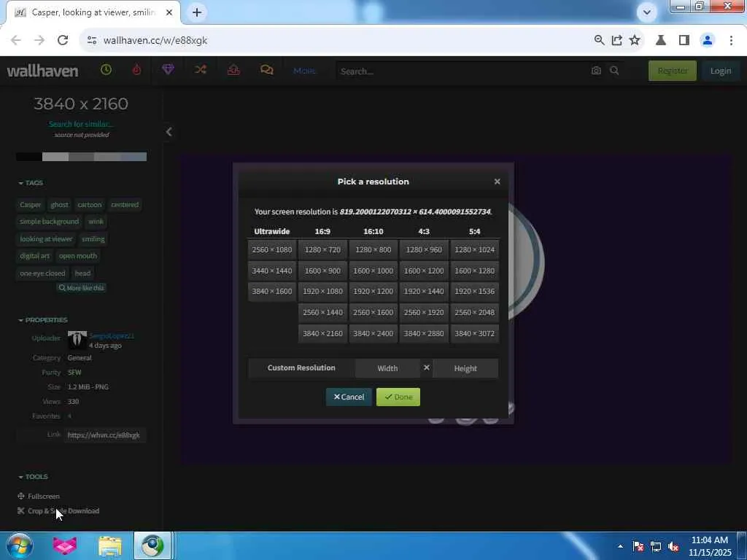Open the Toplist diamond icon

coord(168,70)
